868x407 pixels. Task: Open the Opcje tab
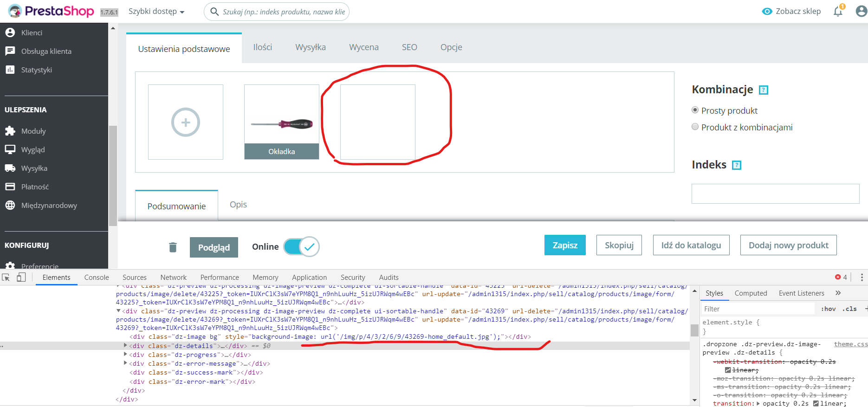point(451,47)
